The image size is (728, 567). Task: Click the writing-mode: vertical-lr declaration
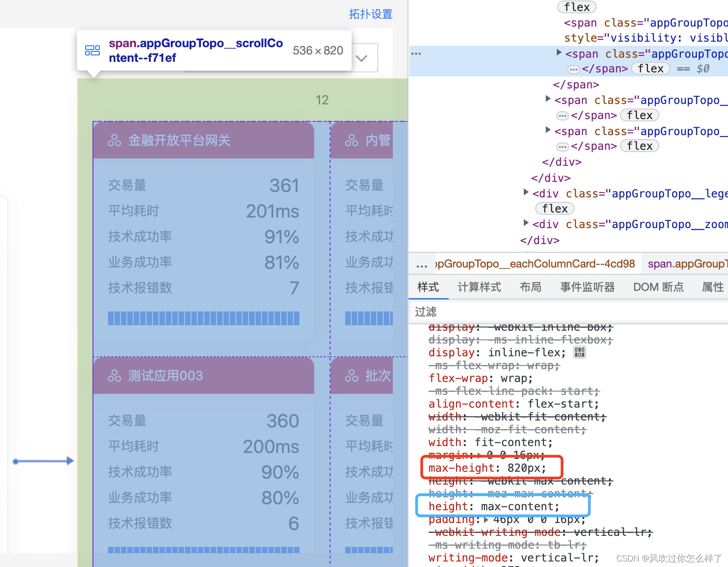[514, 558]
